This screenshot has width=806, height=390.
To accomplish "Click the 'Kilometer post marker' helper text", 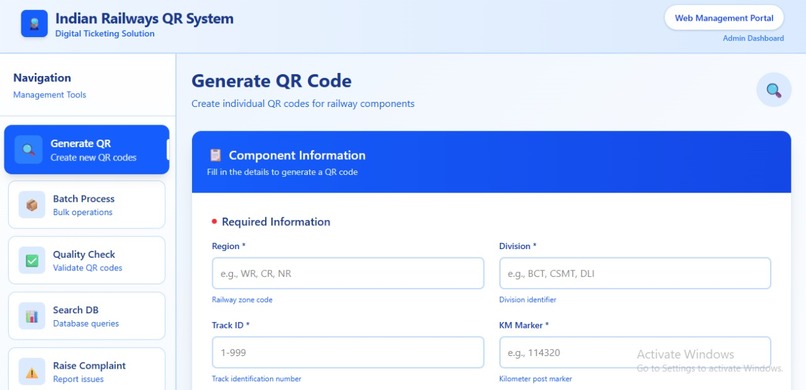I will [536, 379].
